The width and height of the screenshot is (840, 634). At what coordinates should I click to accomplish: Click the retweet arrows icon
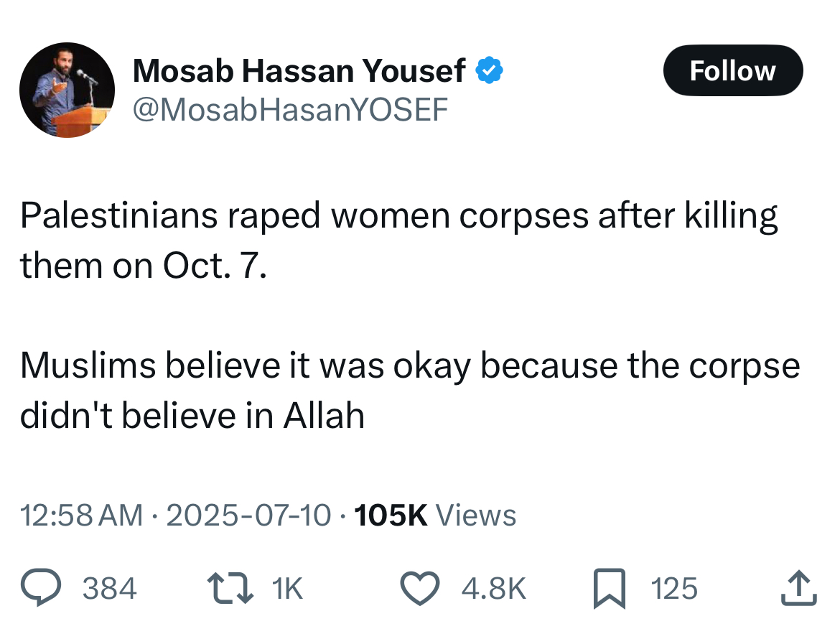(x=230, y=588)
